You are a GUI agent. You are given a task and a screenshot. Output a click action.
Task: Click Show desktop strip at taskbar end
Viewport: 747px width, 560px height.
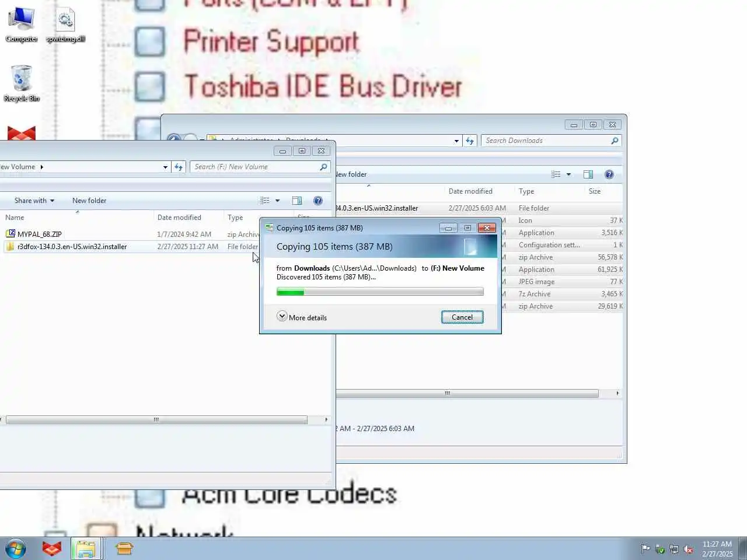[x=742, y=549]
